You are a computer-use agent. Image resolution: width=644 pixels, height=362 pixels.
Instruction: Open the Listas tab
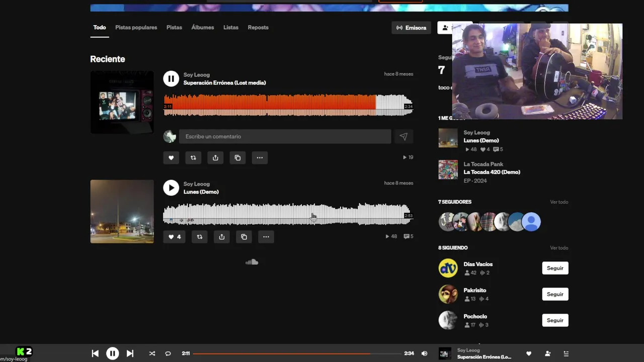point(231,28)
